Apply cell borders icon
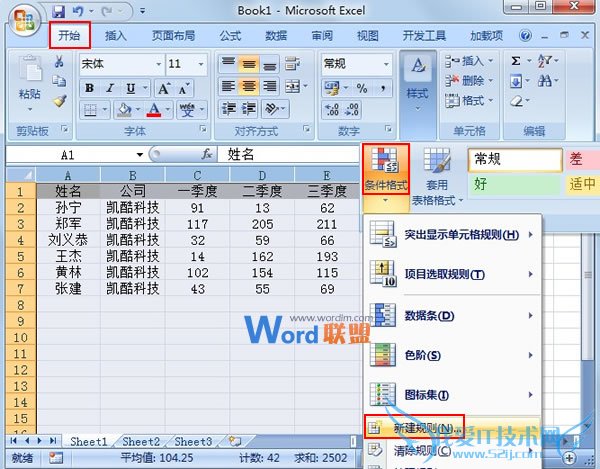600x469 pixels. (x=90, y=110)
